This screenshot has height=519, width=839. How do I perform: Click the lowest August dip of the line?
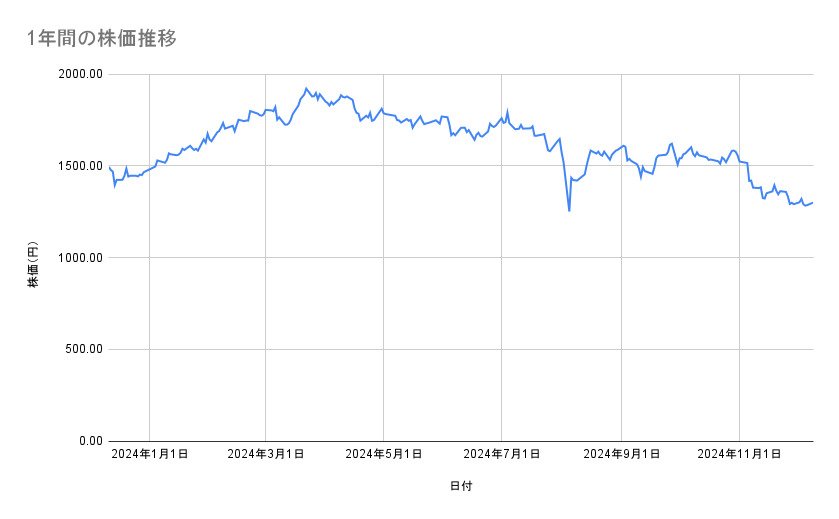pos(569,211)
